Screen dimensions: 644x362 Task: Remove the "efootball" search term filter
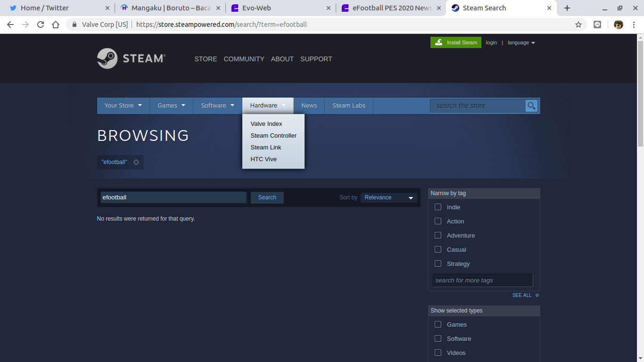136,162
